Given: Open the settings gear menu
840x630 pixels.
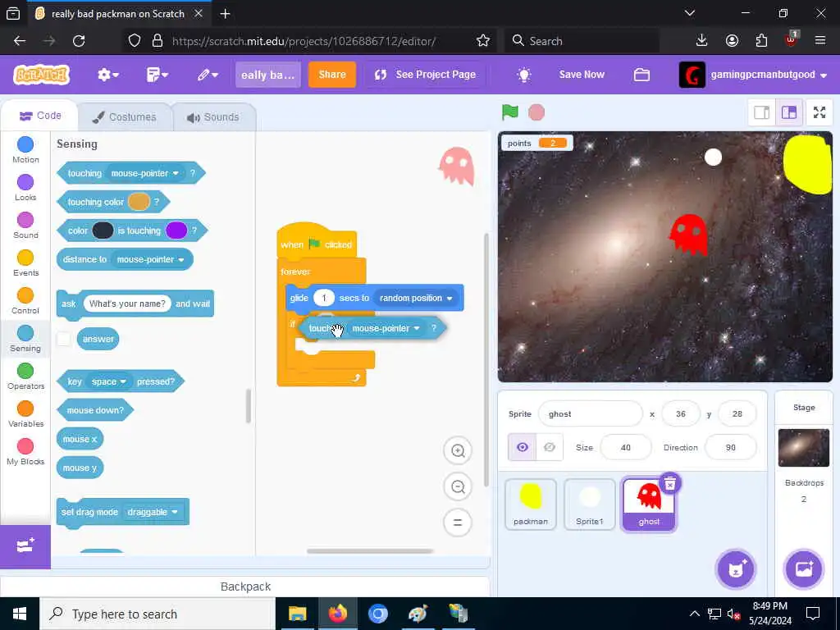Looking at the screenshot, I should pyautogui.click(x=107, y=75).
